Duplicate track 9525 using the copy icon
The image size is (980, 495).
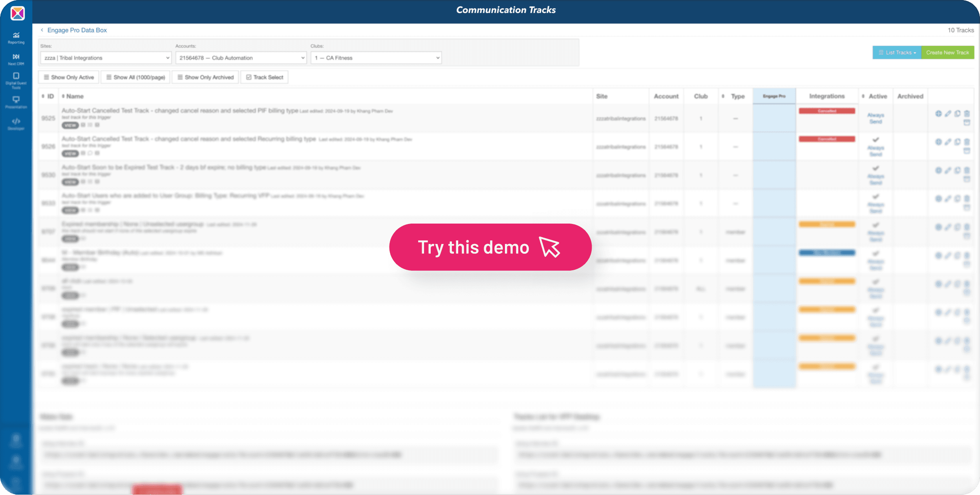click(957, 114)
